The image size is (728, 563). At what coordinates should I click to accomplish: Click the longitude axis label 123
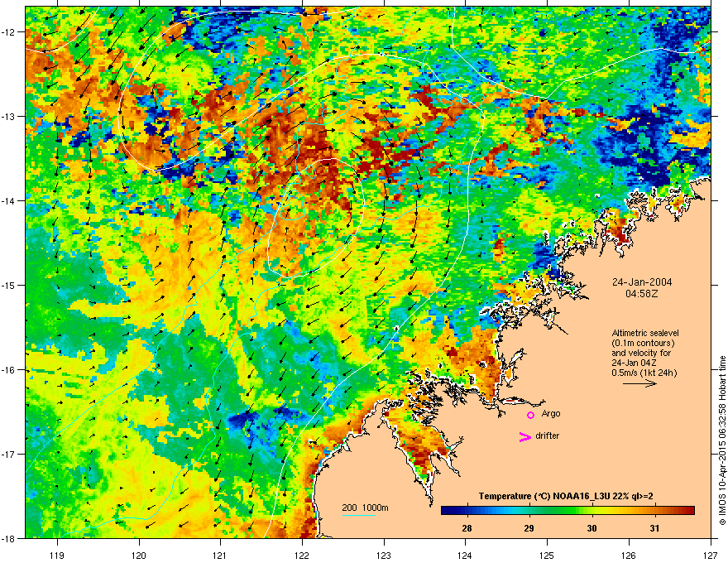click(384, 555)
